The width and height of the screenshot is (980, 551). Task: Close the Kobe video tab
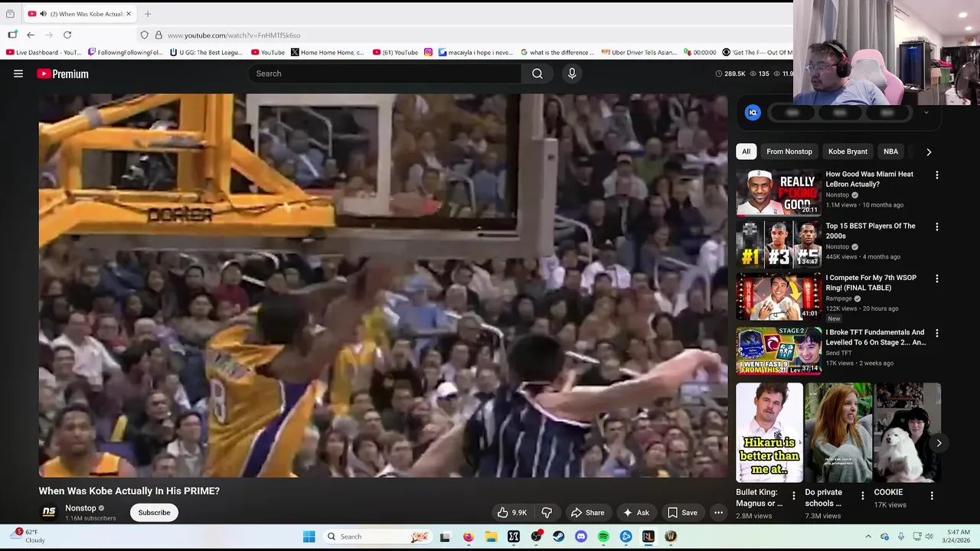(x=129, y=14)
